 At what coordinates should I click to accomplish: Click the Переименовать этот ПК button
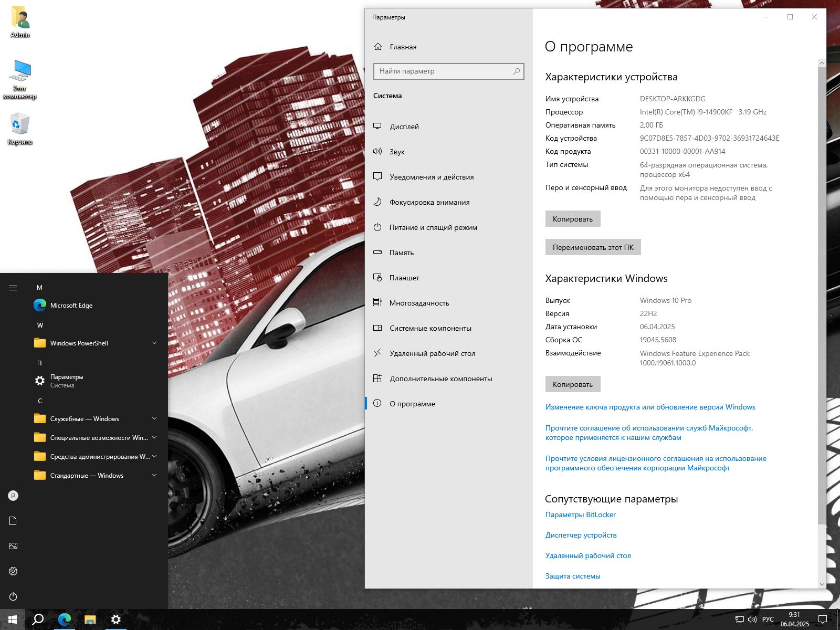(593, 247)
